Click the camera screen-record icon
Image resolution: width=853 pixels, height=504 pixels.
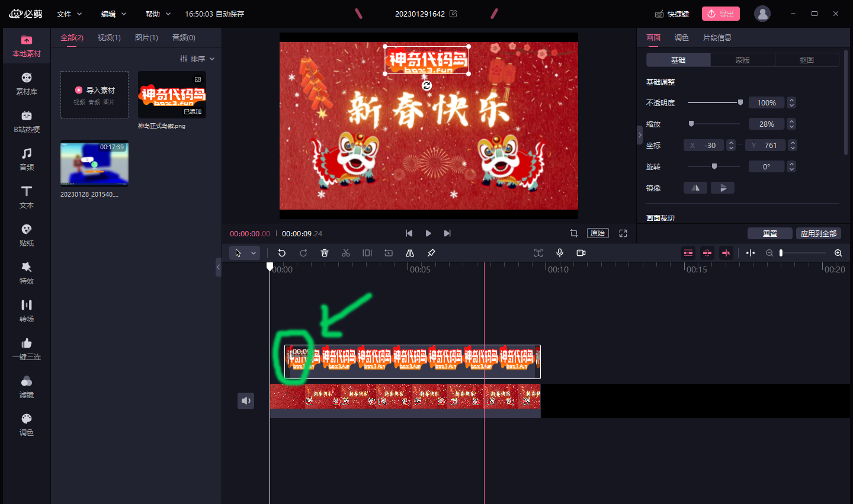pos(581,253)
